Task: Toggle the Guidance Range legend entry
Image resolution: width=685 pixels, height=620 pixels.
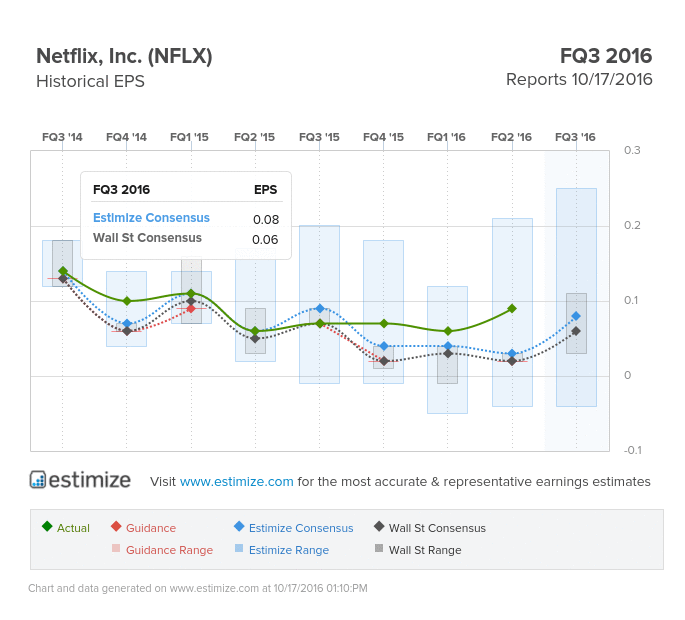Action: pyautogui.click(x=163, y=550)
